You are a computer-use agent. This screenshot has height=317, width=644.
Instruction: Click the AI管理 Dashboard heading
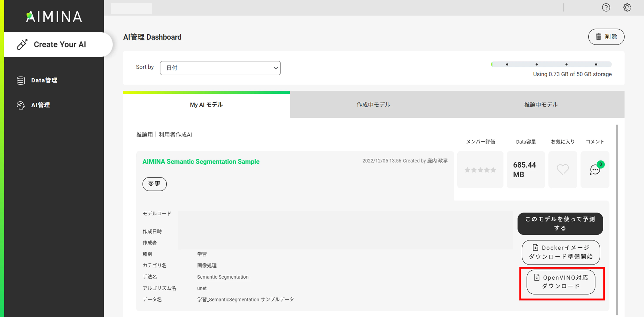152,37
